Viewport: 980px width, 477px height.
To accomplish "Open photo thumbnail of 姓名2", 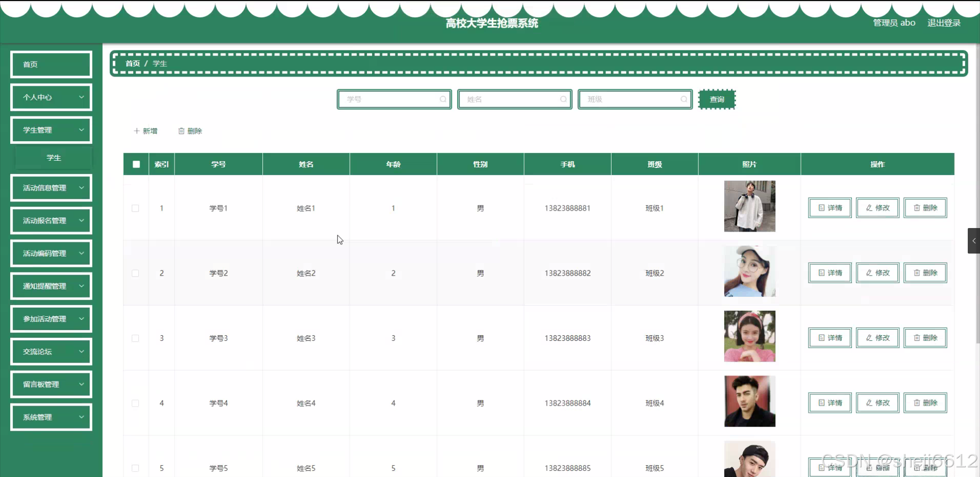I will [x=749, y=271].
